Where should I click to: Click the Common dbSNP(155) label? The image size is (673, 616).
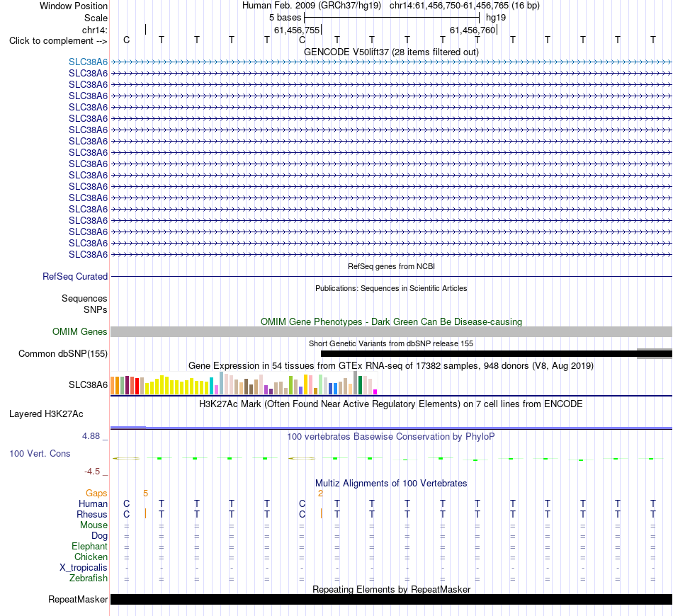[x=63, y=353]
